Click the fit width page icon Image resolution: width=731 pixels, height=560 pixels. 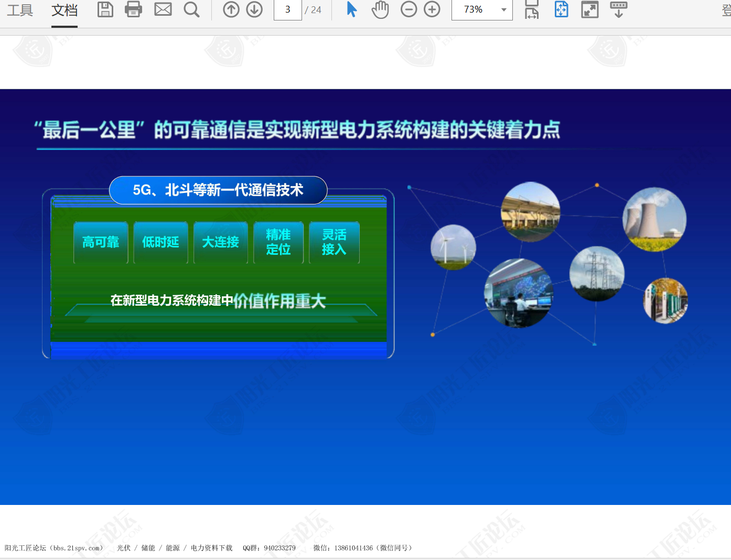pyautogui.click(x=532, y=9)
